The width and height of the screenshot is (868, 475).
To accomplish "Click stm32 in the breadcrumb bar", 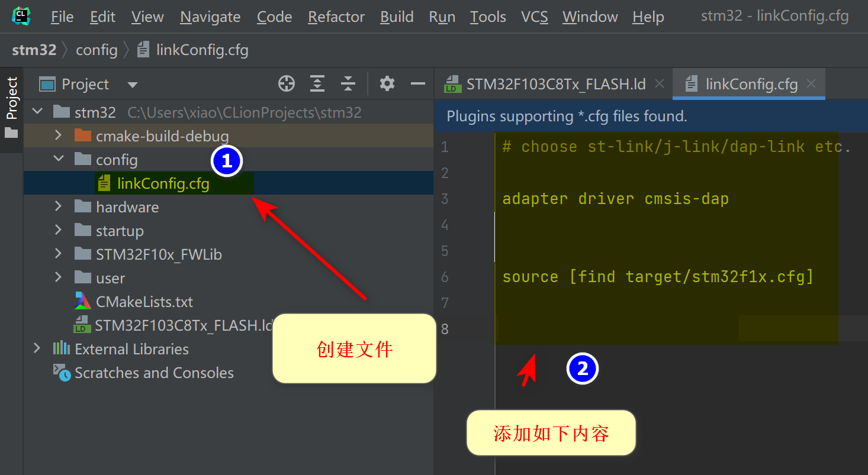I will 34,50.
